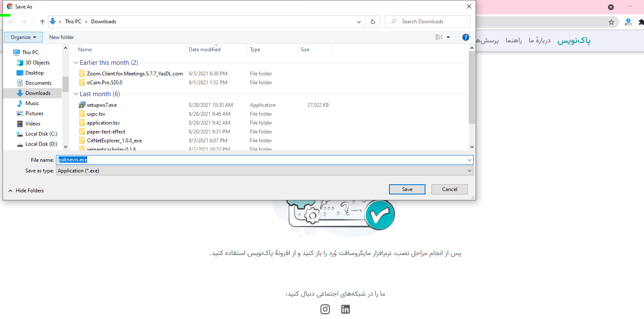Refresh the Downloads folder view

pos(372,22)
